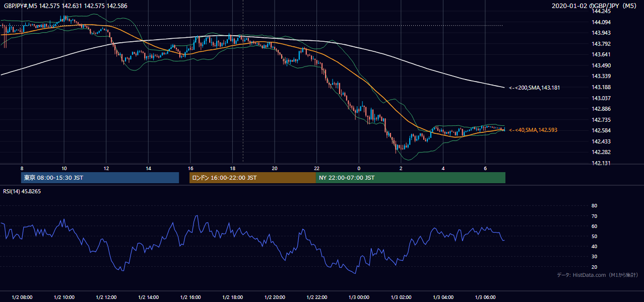Click the ロンドン 16:00-22:00 JST session bar
644x302 pixels.
(x=252, y=178)
